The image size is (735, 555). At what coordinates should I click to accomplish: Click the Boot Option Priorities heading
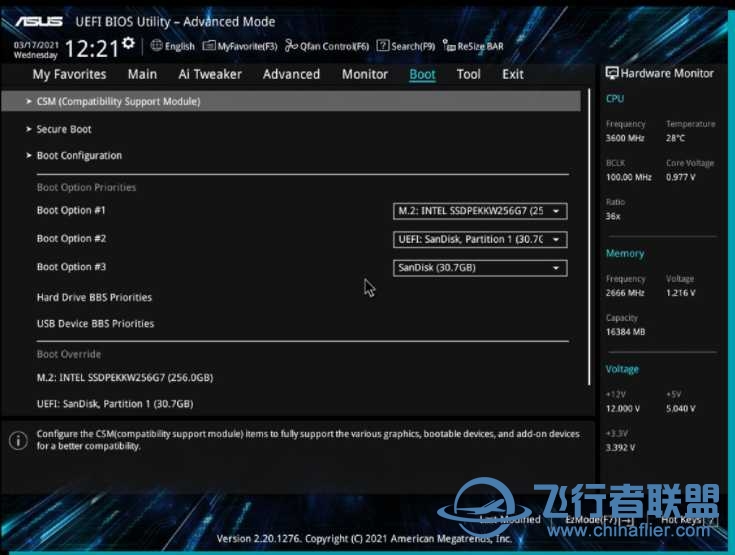pos(86,188)
